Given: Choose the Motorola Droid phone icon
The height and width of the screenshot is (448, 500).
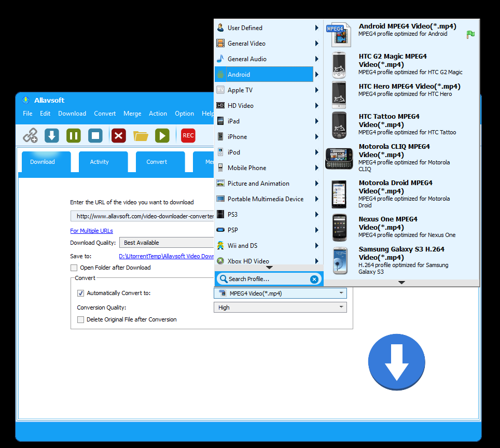Looking at the screenshot, I should pos(339,194).
